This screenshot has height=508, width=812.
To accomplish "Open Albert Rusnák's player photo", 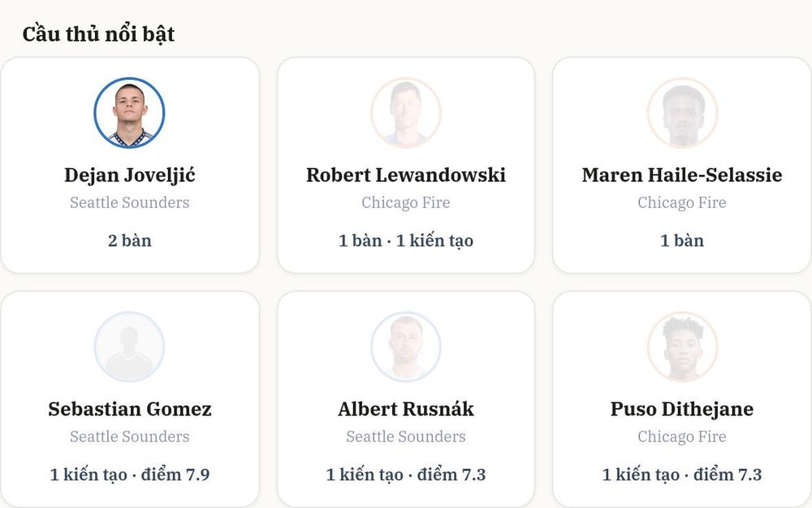I will click(406, 347).
